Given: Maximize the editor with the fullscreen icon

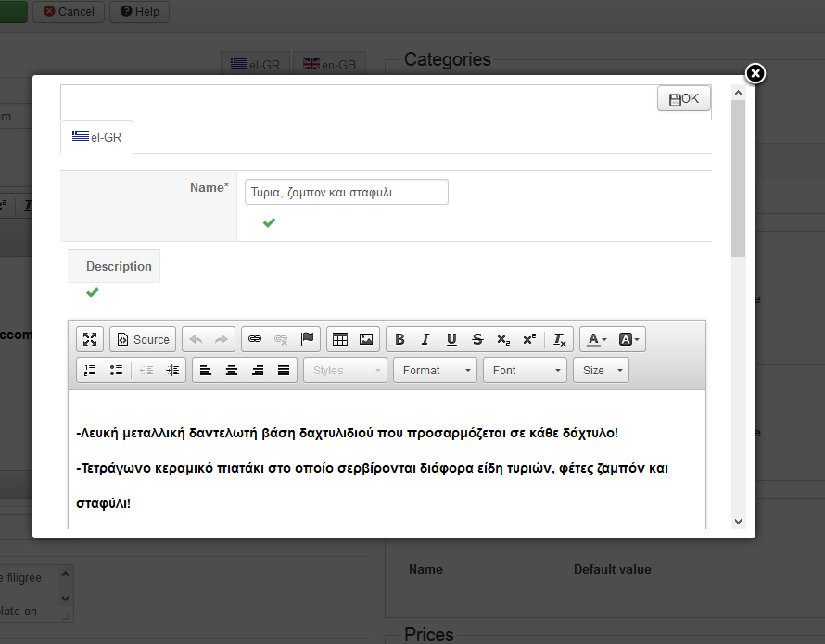Looking at the screenshot, I should click(x=90, y=339).
